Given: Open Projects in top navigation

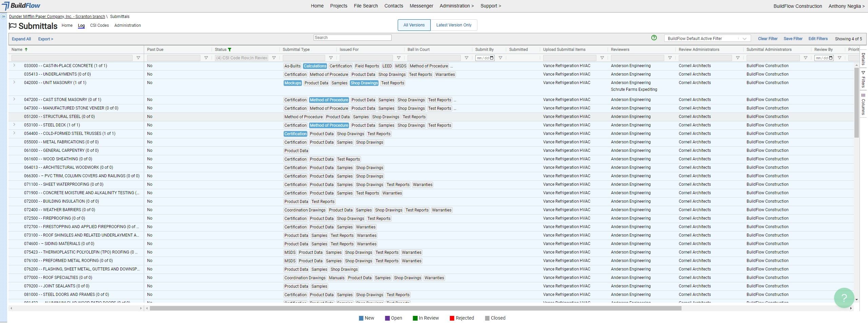Looking at the screenshot, I should click(339, 6).
